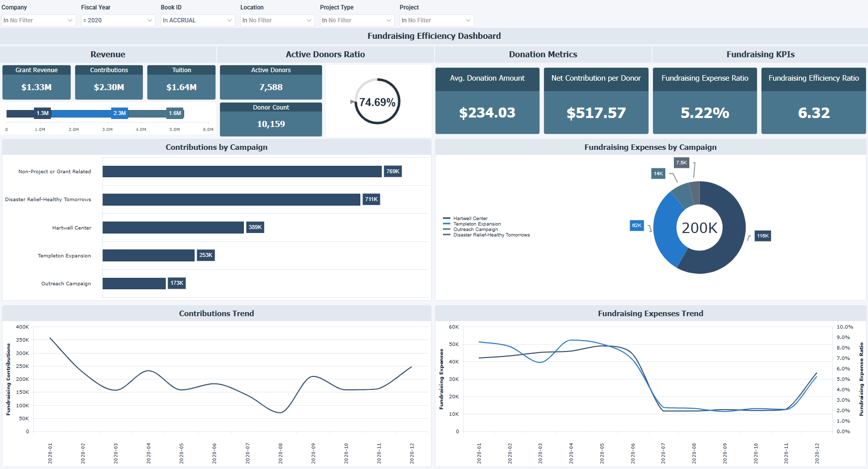868x469 pixels.
Task: Open the Fiscal Year filter dropdown
Action: point(118,20)
